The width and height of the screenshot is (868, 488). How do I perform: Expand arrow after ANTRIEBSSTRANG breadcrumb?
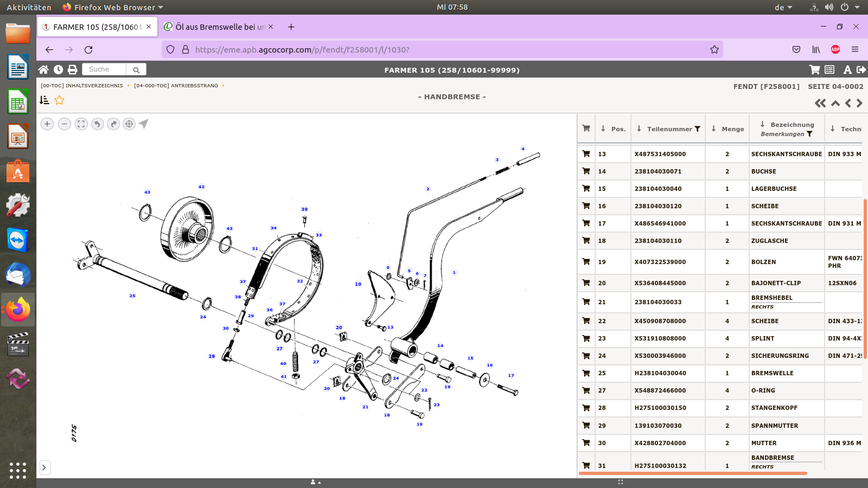(x=223, y=86)
